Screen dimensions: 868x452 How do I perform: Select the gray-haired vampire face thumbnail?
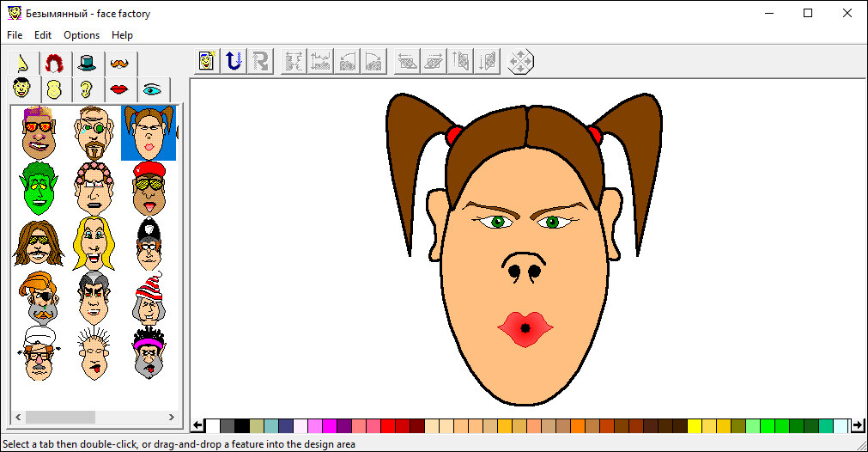pos(94,298)
